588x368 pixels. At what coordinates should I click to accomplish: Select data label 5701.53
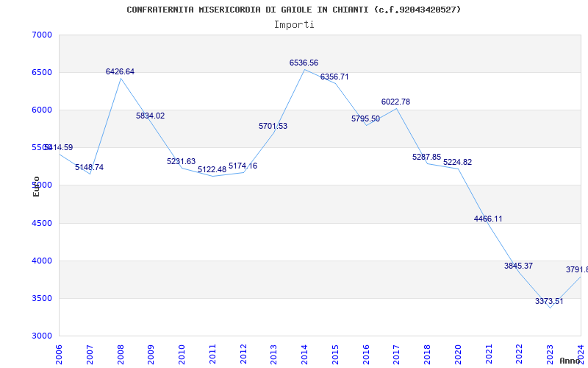coord(273,126)
